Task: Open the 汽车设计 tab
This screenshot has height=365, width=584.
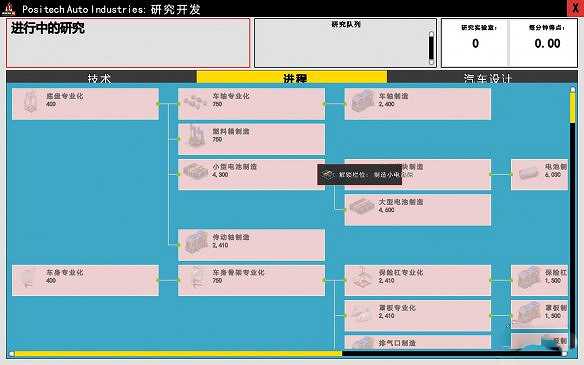Action: point(482,77)
